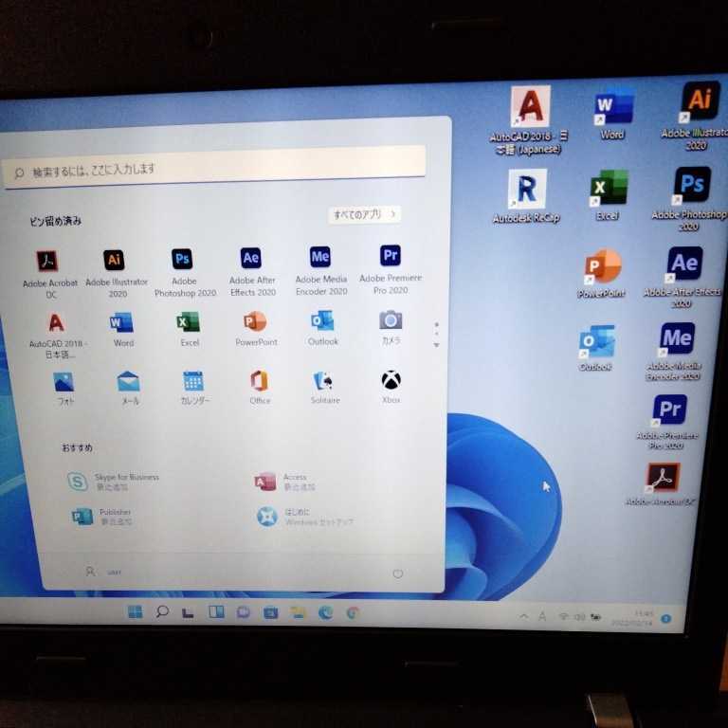This screenshot has height=728, width=728.
Task: Click the Windows Start button on taskbar
Action: coord(136,612)
